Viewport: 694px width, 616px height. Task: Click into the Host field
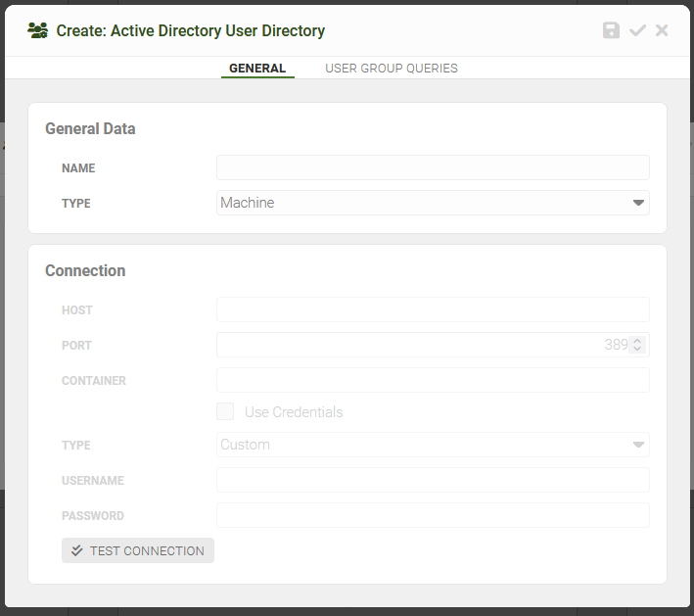coord(433,309)
